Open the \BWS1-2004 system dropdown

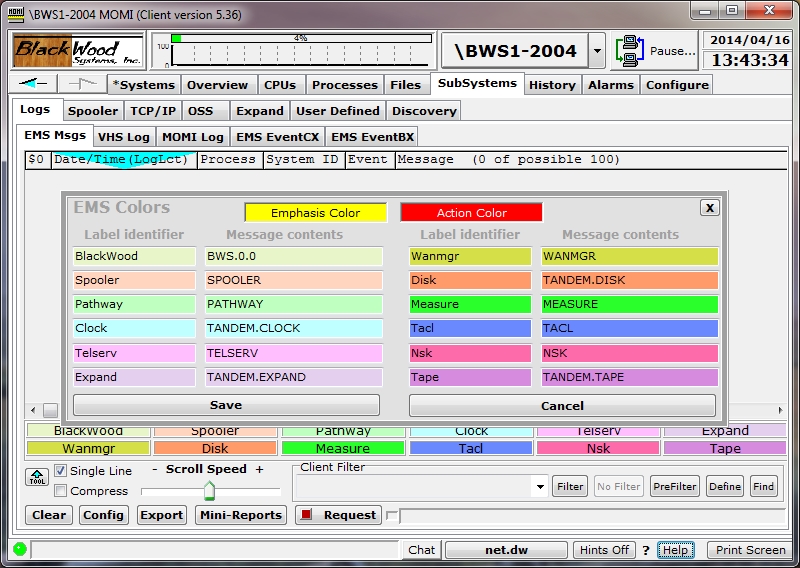597,51
